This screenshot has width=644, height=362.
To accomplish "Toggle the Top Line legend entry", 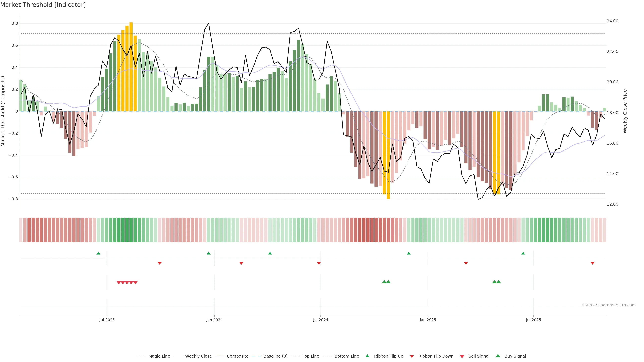I will coord(311,356).
